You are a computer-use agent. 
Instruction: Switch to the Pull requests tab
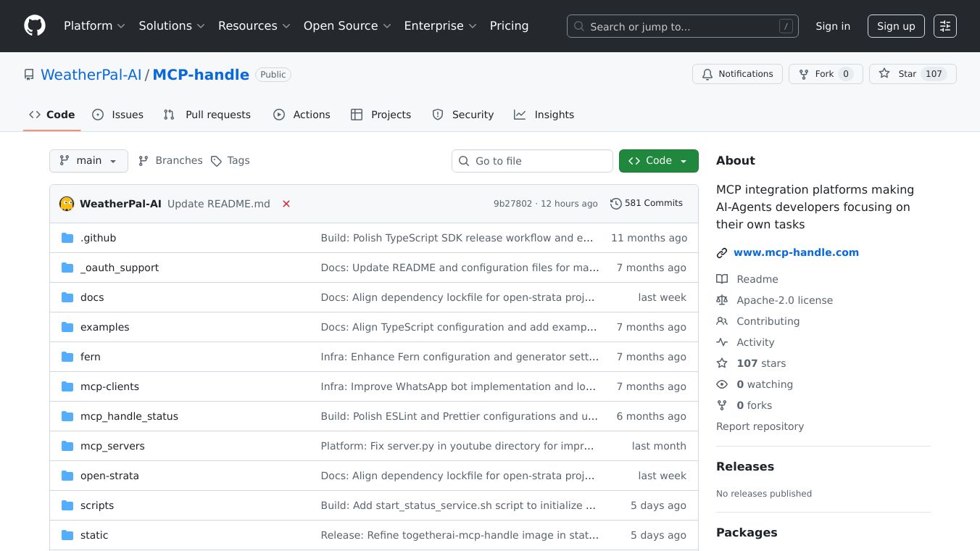(207, 115)
